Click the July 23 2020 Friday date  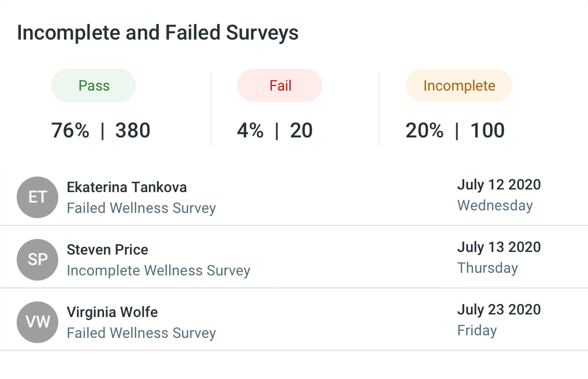click(x=498, y=310)
